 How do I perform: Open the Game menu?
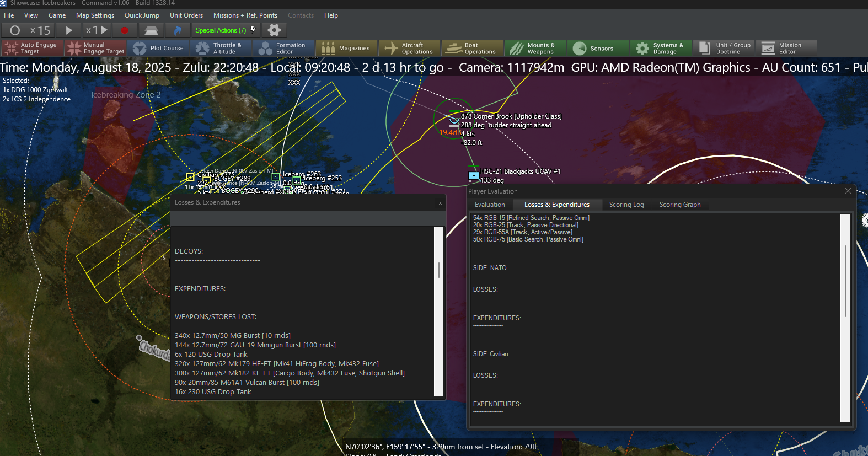57,15
